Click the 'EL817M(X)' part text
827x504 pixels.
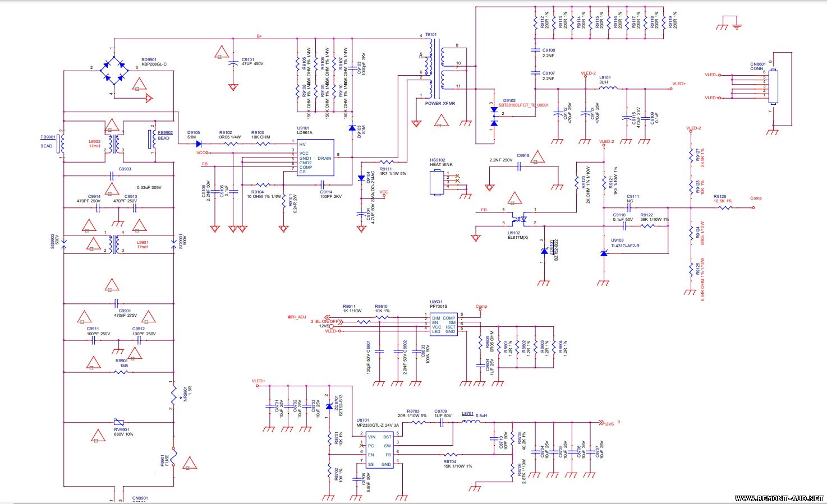coord(518,237)
